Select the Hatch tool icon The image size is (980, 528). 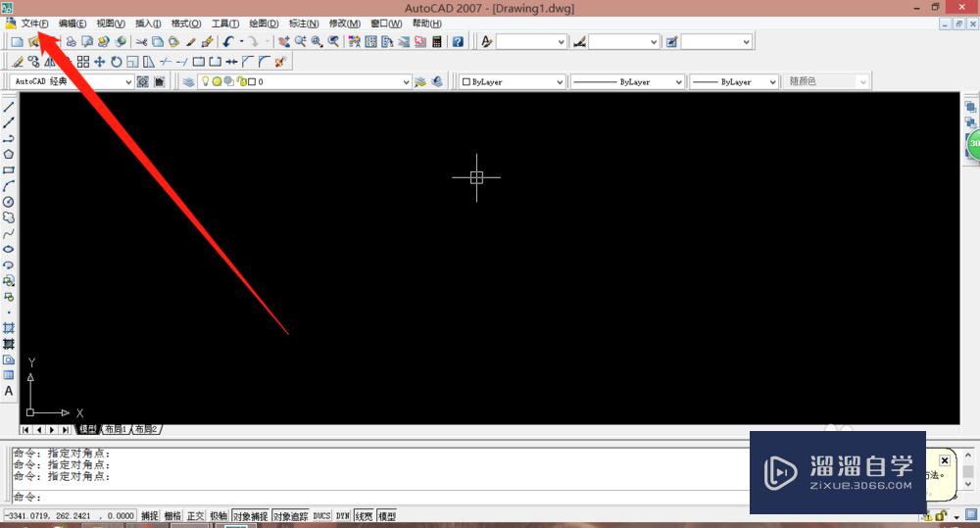(x=9, y=328)
